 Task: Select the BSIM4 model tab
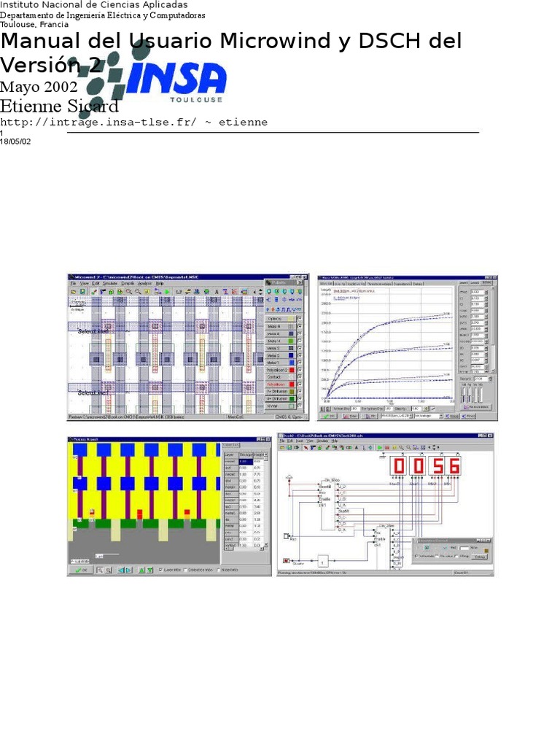tap(486, 282)
